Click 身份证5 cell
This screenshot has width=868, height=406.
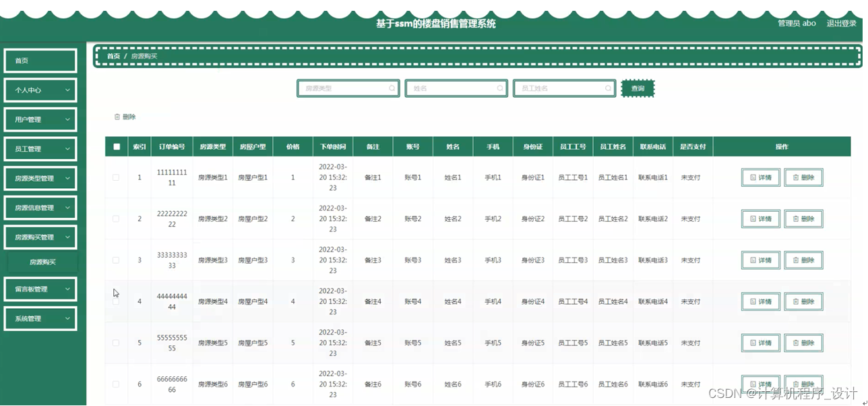pyautogui.click(x=532, y=343)
